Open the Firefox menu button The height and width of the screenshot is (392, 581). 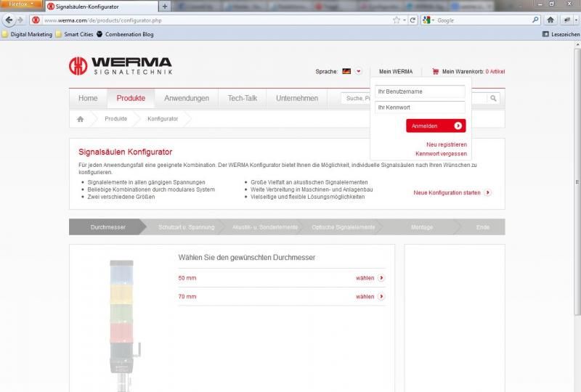click(21, 4)
